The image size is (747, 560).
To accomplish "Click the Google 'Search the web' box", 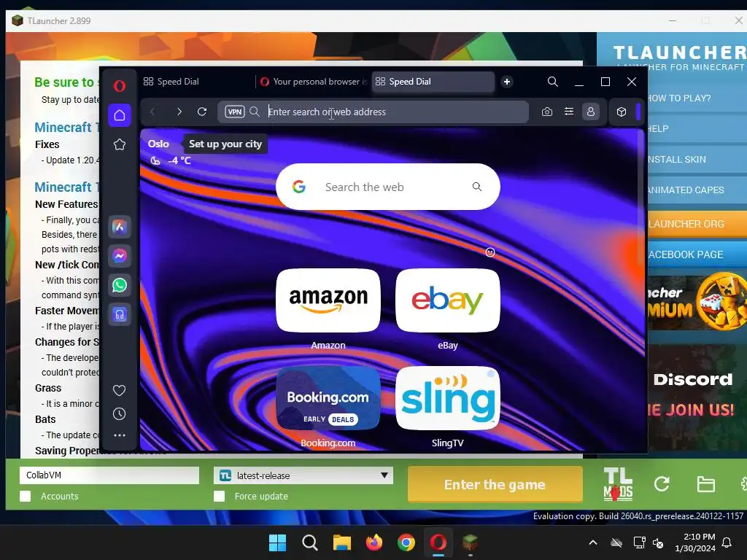I will (388, 187).
